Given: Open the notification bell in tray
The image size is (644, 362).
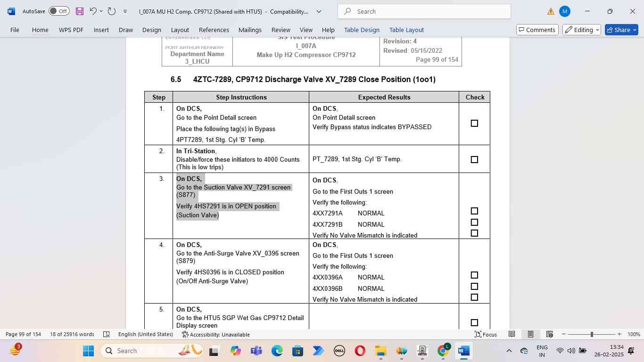Looking at the screenshot, I should (x=631, y=351).
